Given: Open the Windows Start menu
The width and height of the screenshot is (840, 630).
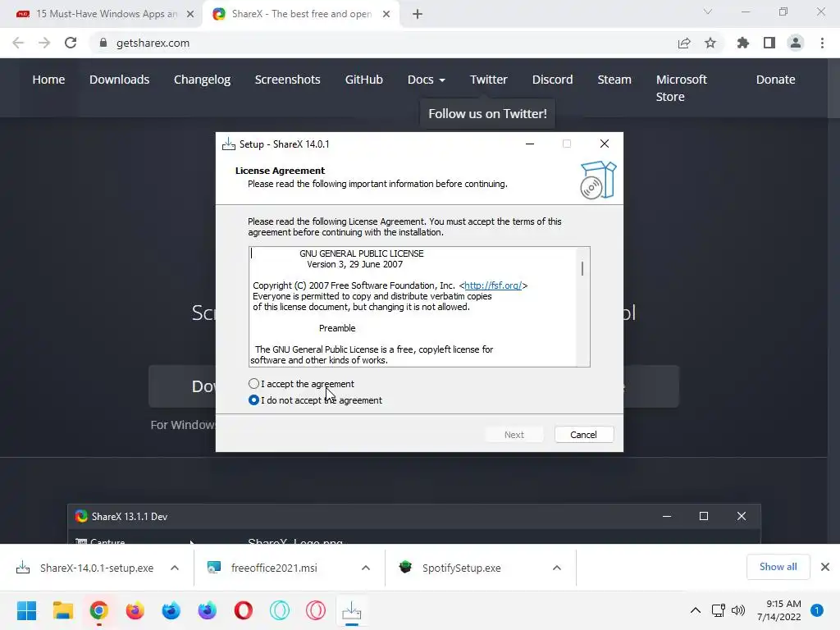Looking at the screenshot, I should tap(26, 610).
